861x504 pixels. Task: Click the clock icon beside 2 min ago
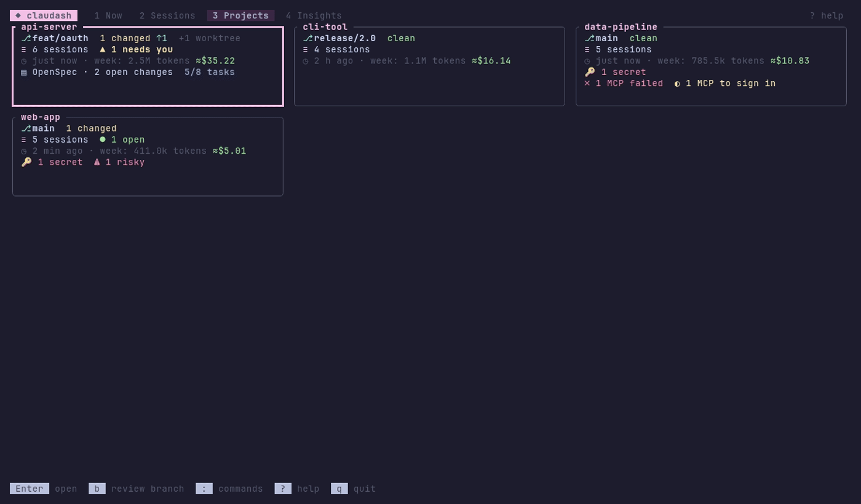tap(24, 151)
